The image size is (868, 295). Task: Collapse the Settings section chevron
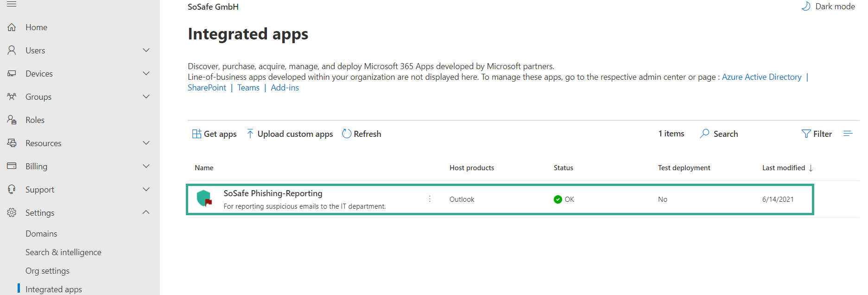146,212
